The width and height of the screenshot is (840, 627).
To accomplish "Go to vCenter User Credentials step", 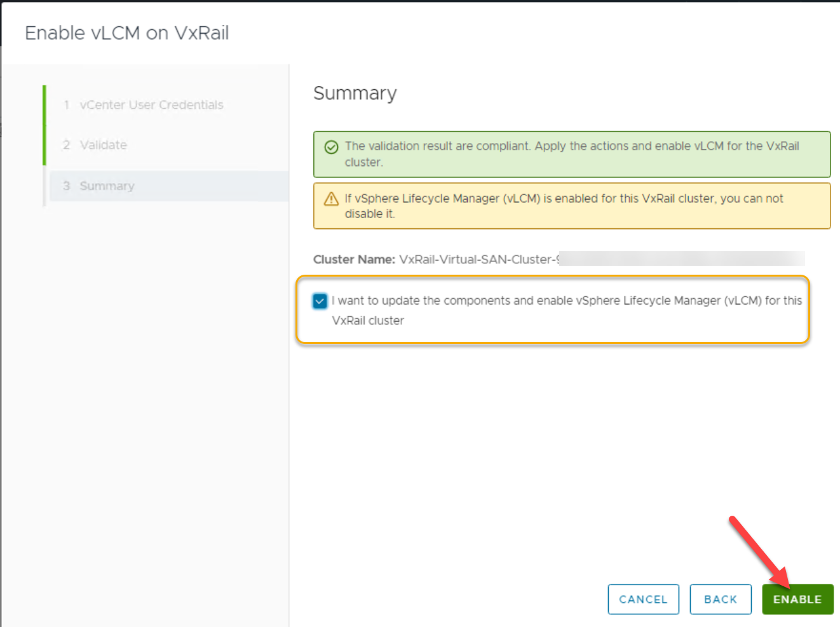I will click(x=151, y=105).
